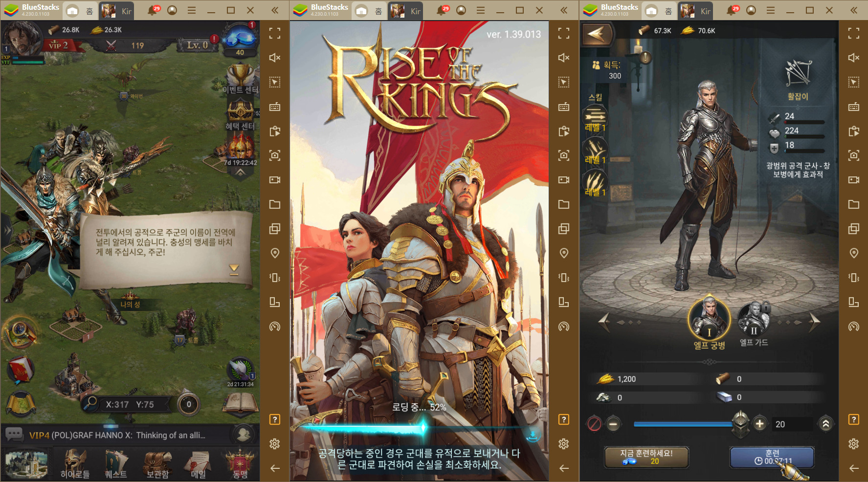Viewport: 868px width, 482px height.
Task: Open help in middle BlueStacks sidebar
Action: 564,419
